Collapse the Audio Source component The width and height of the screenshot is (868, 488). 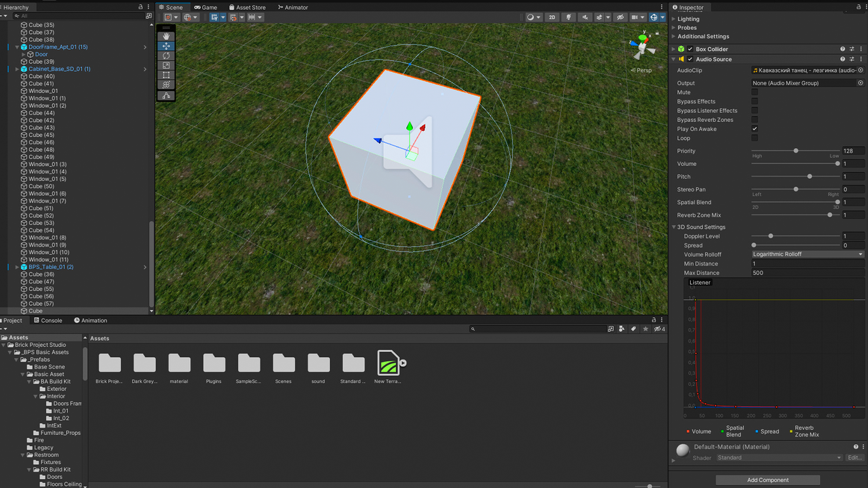coord(674,59)
